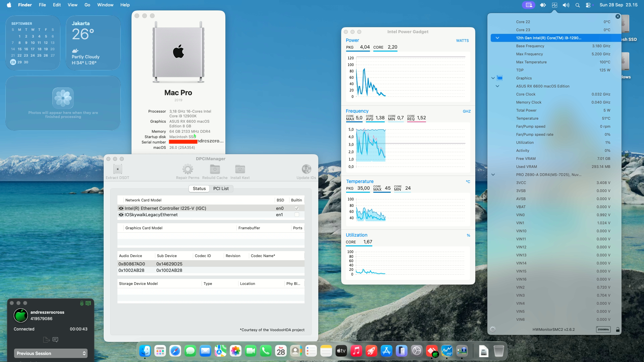
Task: Collapse the ASUS RX 6600 macOS Edition group
Action: tap(497, 86)
